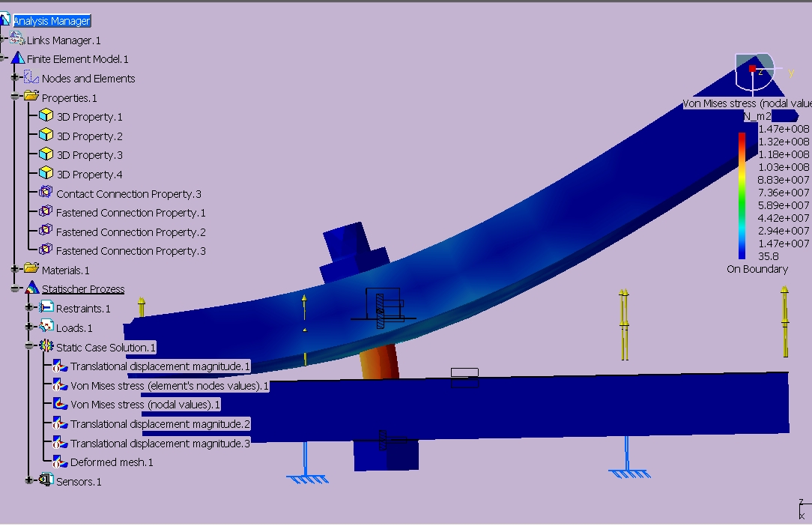
Task: Click the axis triad at bottom right
Action: (x=804, y=509)
